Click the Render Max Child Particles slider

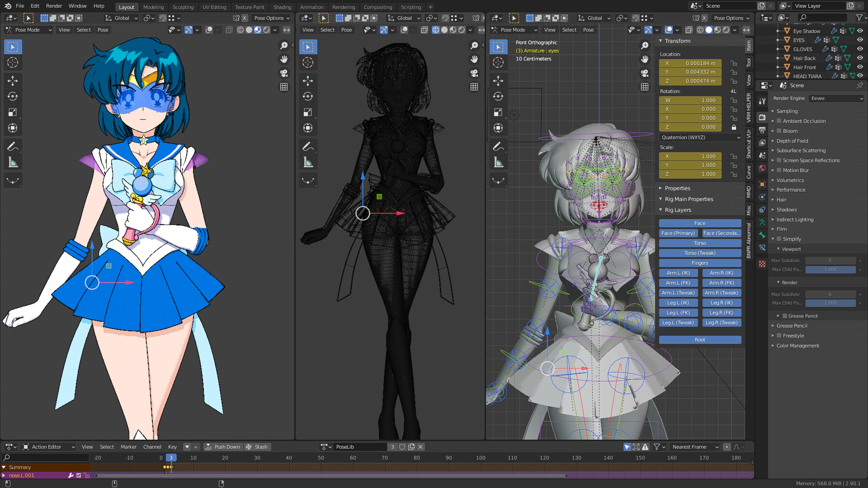pyautogui.click(x=830, y=303)
